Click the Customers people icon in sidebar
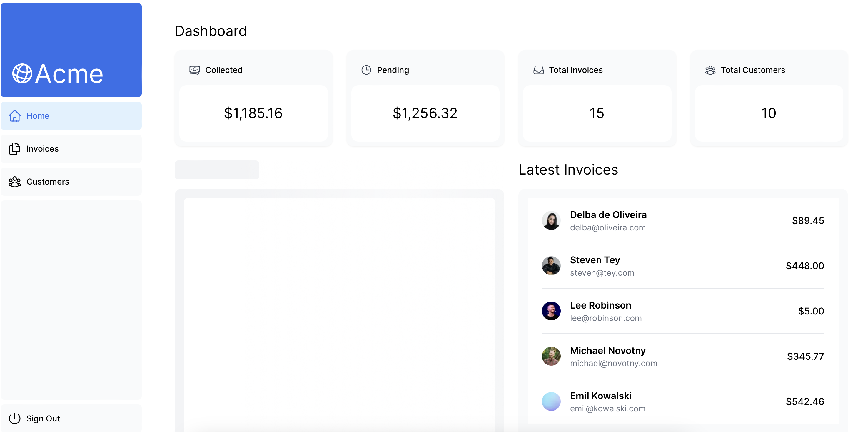Screen dimensions: 868x432 tap(14, 182)
